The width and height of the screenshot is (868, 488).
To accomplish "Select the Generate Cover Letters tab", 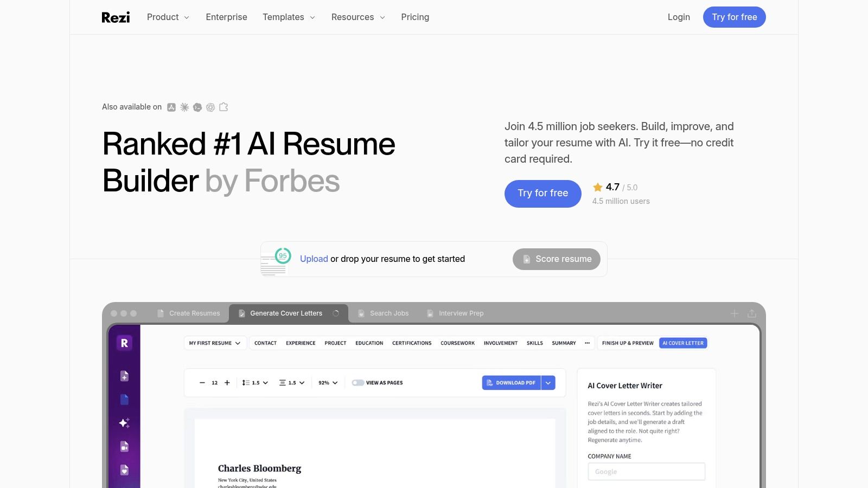I will (x=289, y=313).
